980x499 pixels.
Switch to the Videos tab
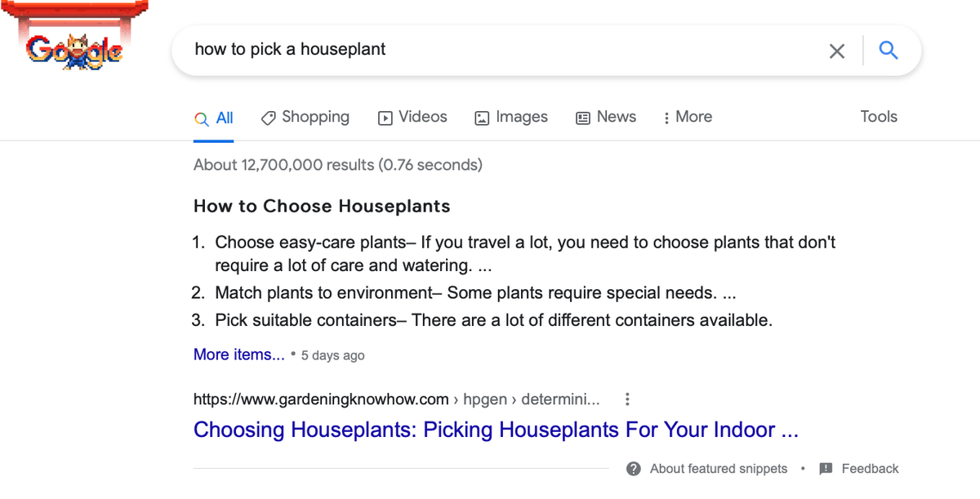[x=413, y=117]
